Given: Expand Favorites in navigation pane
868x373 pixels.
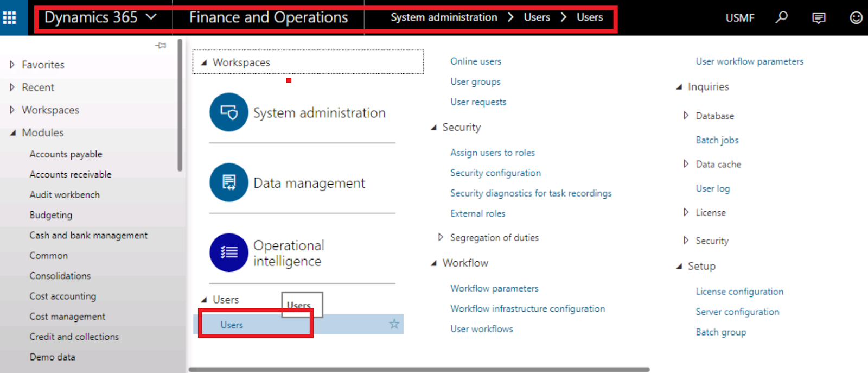Looking at the screenshot, I should (x=12, y=65).
